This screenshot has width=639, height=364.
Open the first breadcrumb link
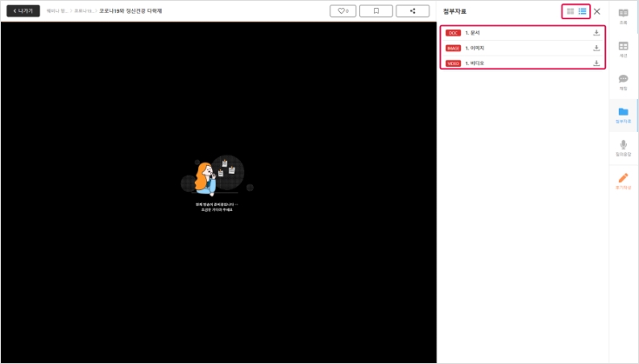[x=57, y=11]
